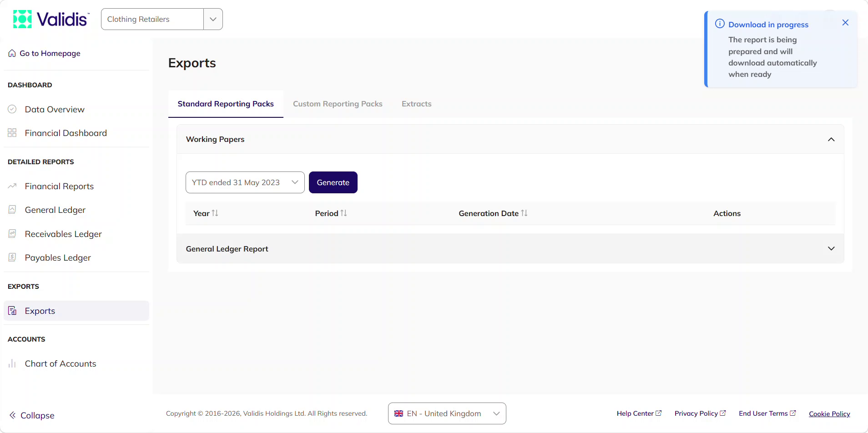Open the YTD ended 31 May 2023 dropdown
Image resolution: width=868 pixels, height=433 pixels.
click(x=245, y=182)
